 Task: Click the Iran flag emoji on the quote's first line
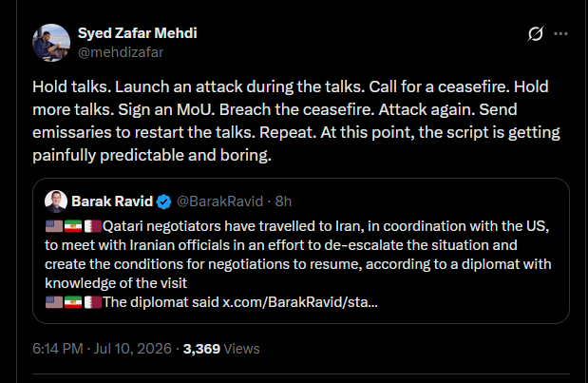(x=73, y=226)
